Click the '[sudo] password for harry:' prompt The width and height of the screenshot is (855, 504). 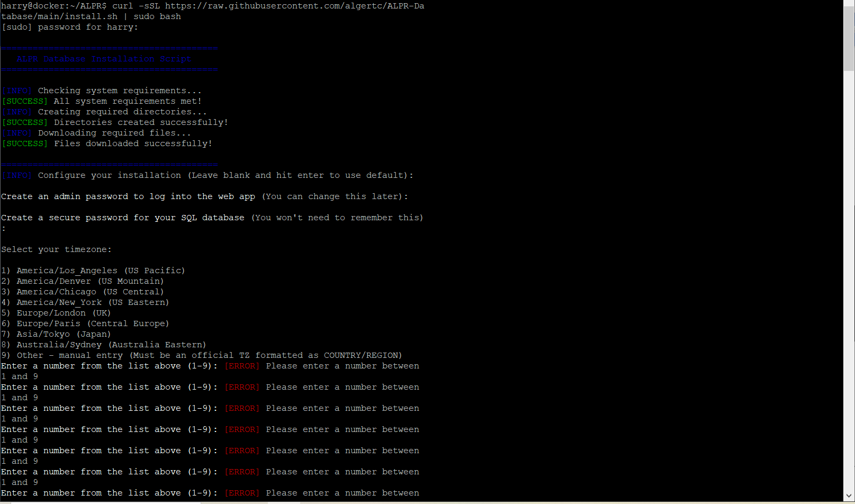coord(69,27)
